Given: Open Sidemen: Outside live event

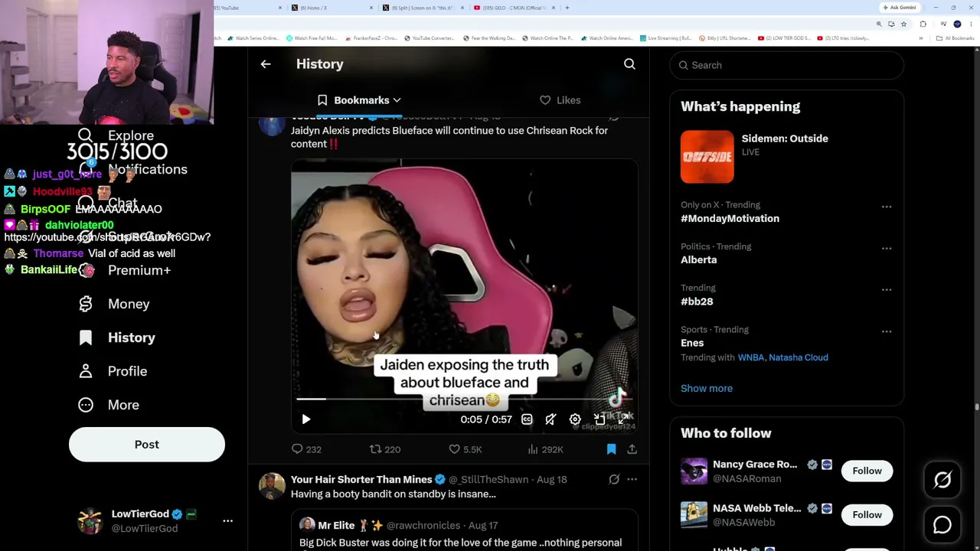Looking at the screenshot, I should (x=787, y=156).
